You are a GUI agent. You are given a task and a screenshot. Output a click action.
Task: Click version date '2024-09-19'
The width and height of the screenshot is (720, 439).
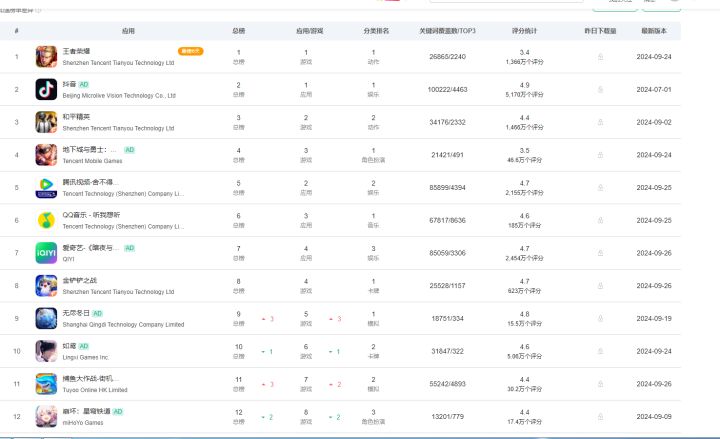click(654, 318)
